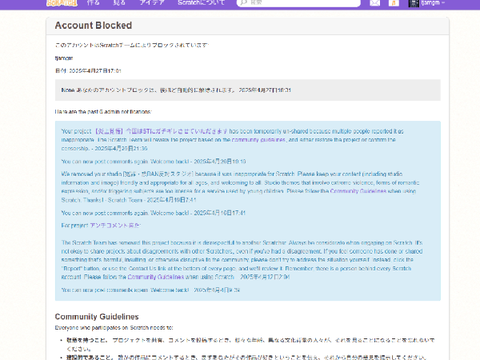This screenshot has height=360, width=480.
Task: Open the messages envelope icon
Action: tap(375, 3)
